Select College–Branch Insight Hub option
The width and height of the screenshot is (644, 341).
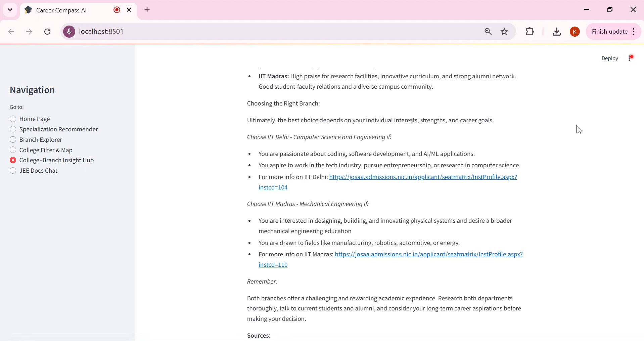[x=52, y=160]
